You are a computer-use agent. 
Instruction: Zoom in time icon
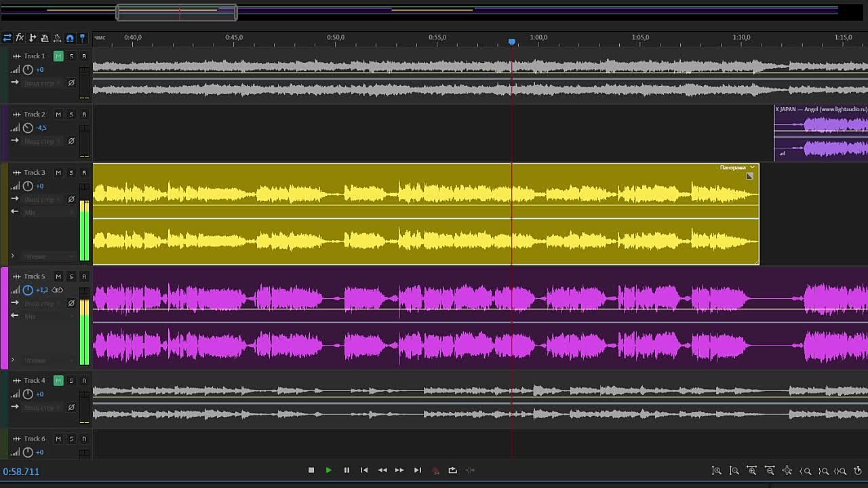tap(751, 470)
